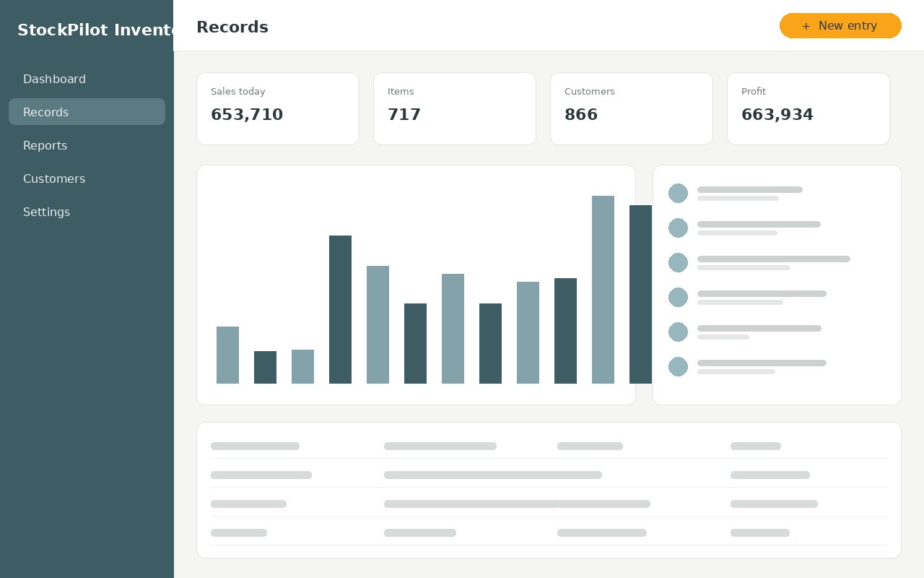Image resolution: width=924 pixels, height=578 pixels.
Task: Select the items value 717
Action: pos(404,115)
